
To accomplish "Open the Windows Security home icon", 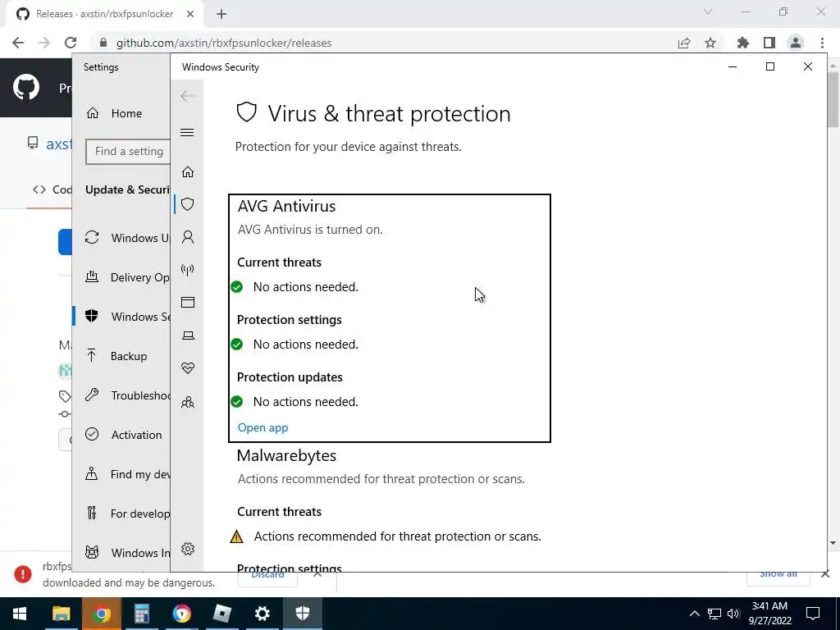I will (188, 172).
